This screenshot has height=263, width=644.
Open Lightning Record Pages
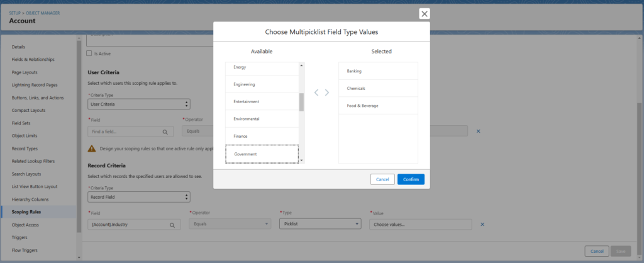point(35,85)
